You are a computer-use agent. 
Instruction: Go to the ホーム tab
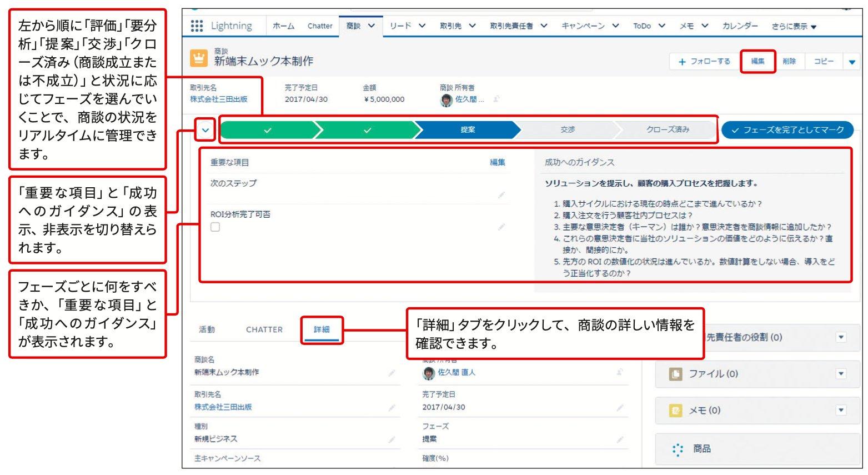[283, 26]
